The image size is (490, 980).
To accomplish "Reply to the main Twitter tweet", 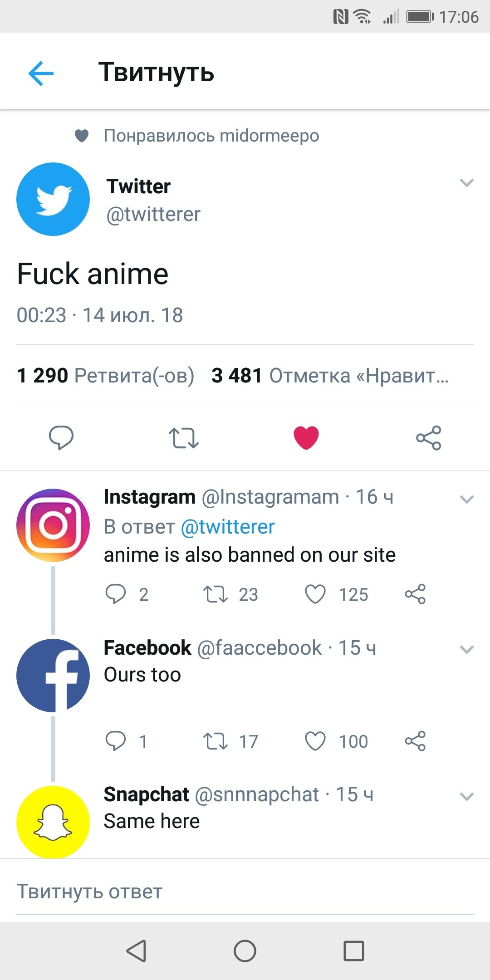I will (61, 438).
